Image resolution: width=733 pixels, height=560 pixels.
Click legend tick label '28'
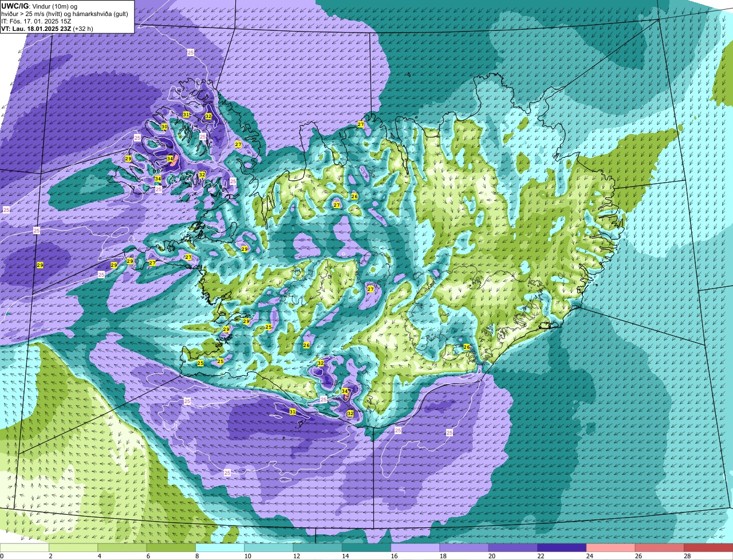coord(688,556)
